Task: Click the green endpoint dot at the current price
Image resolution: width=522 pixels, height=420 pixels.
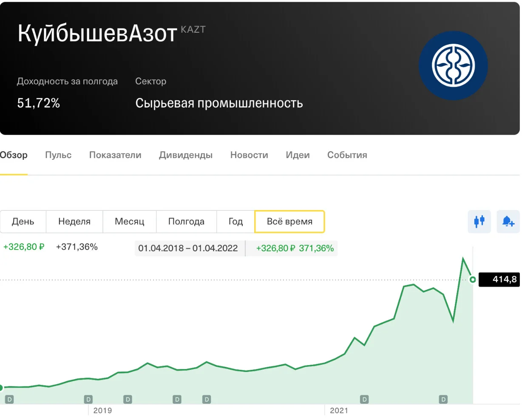Action: click(472, 280)
